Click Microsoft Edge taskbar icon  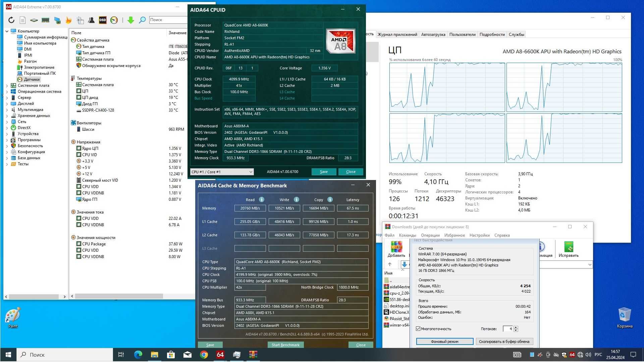pos(138,355)
